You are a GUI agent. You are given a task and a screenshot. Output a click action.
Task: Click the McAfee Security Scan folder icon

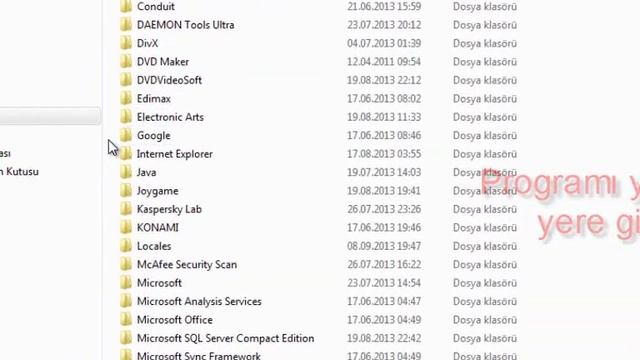[126, 264]
